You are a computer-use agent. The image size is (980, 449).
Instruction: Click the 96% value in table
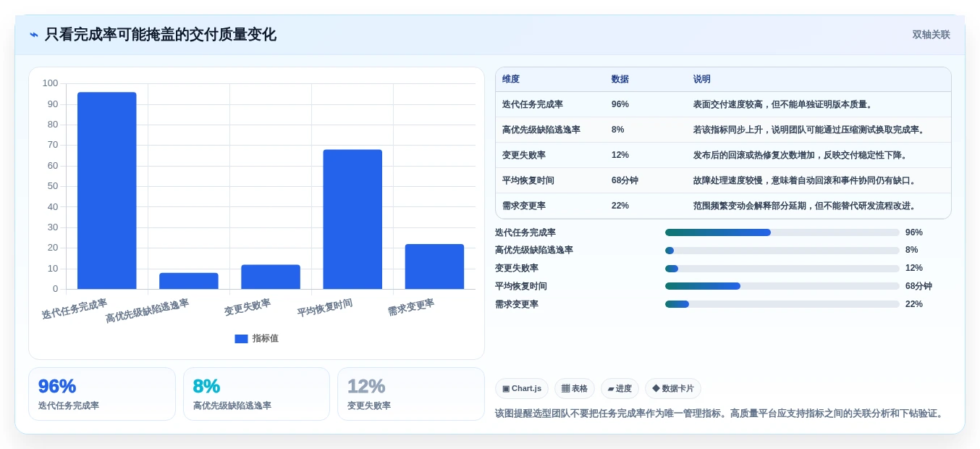620,104
